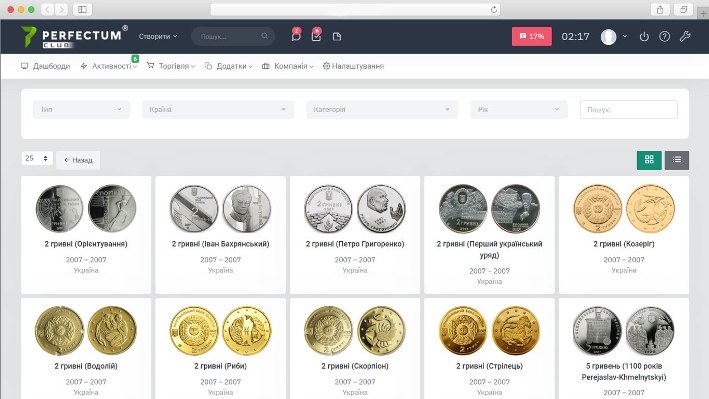Change the 25 items per page stepper
The height and width of the screenshot is (399, 709).
(x=37, y=158)
